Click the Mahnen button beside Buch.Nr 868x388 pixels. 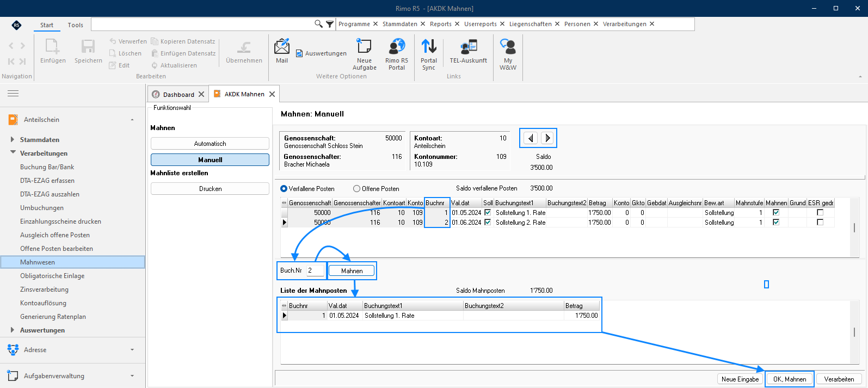point(352,270)
